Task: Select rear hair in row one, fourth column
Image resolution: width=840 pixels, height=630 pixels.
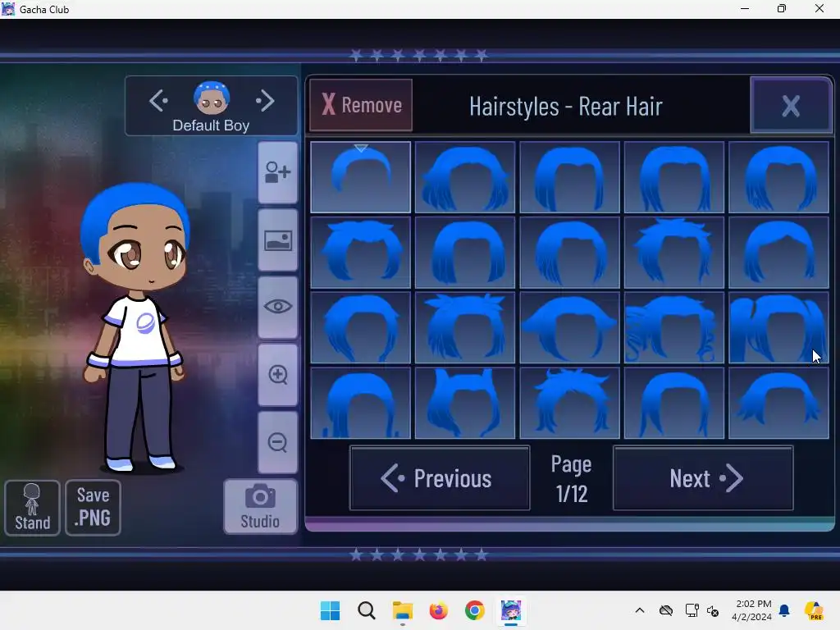Action: (x=674, y=177)
